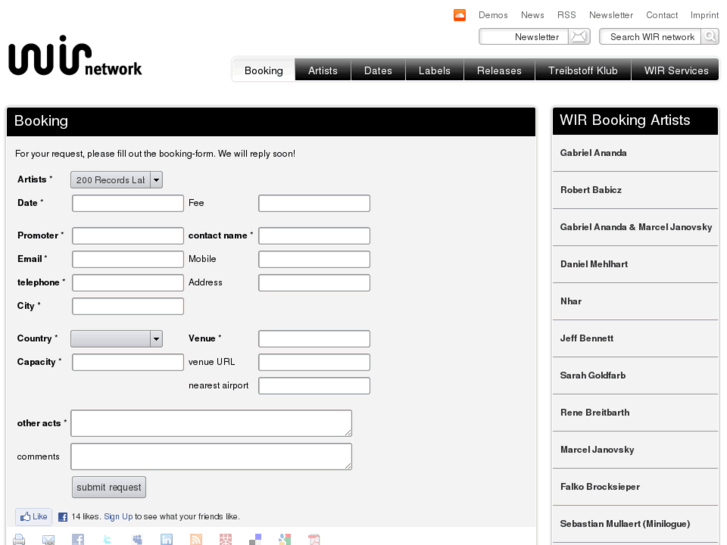The image size is (727, 545).
Task: Open the Artists dropdown
Action: pyautogui.click(x=116, y=180)
